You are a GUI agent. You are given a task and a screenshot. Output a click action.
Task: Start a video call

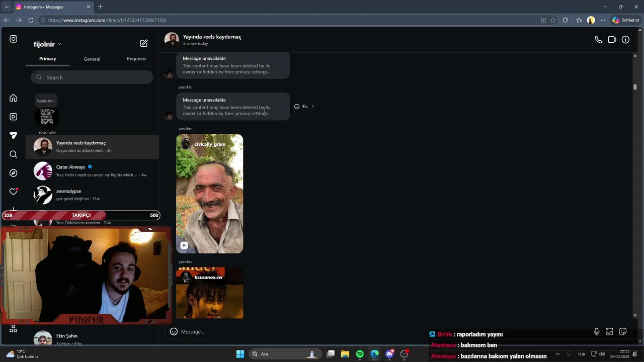tap(612, 40)
